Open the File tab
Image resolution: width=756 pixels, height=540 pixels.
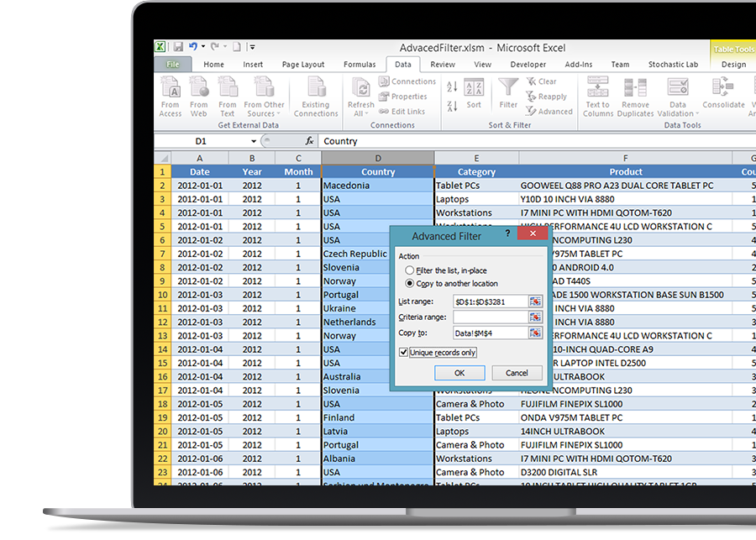[x=173, y=65]
